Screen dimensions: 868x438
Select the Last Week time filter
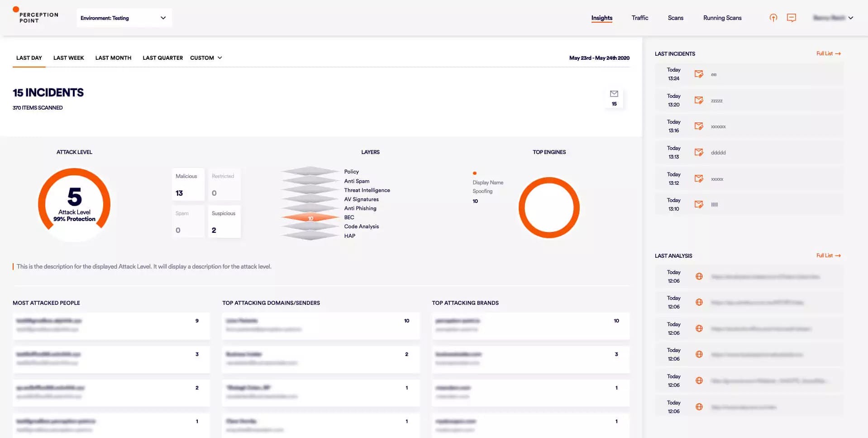[68, 58]
